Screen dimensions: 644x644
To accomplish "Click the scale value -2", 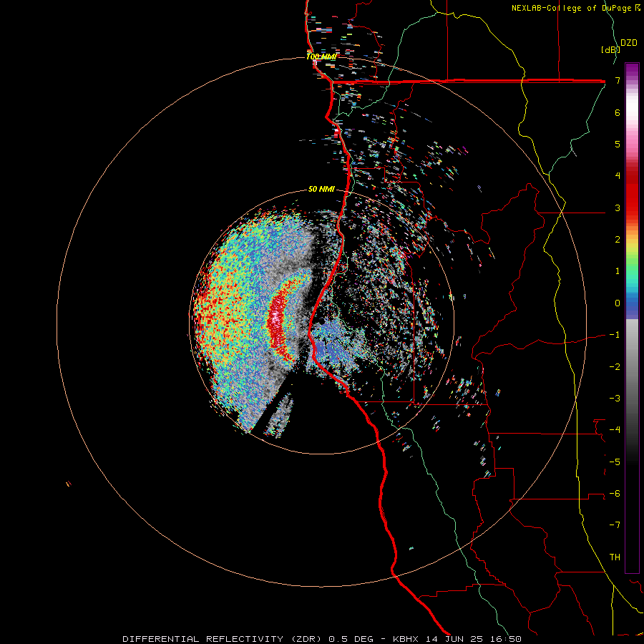I will tap(615, 366).
